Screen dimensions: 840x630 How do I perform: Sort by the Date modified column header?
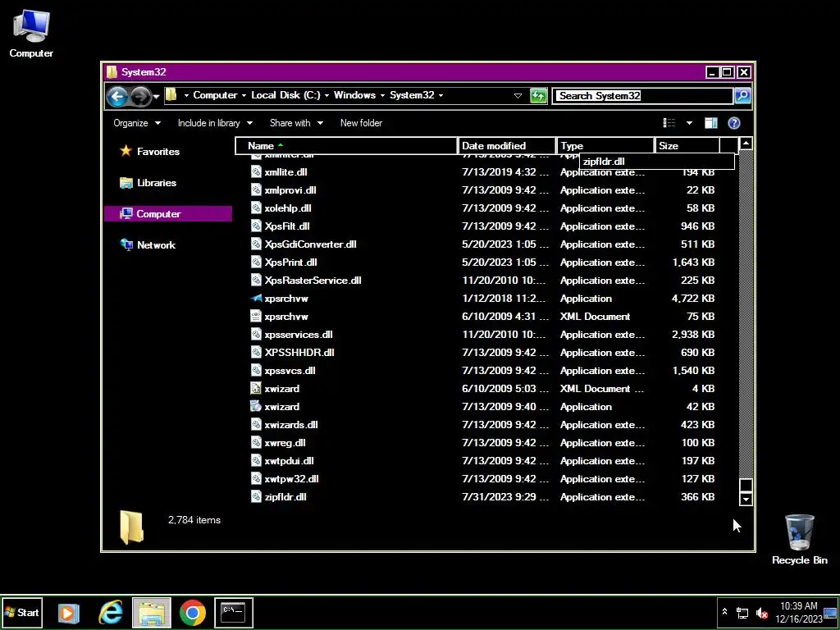click(507, 146)
